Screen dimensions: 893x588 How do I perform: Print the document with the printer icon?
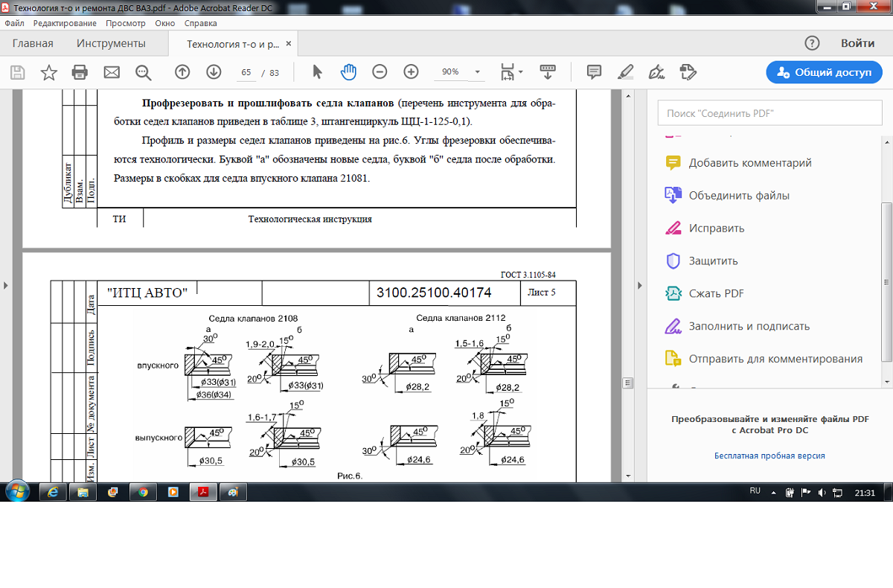pyautogui.click(x=80, y=72)
